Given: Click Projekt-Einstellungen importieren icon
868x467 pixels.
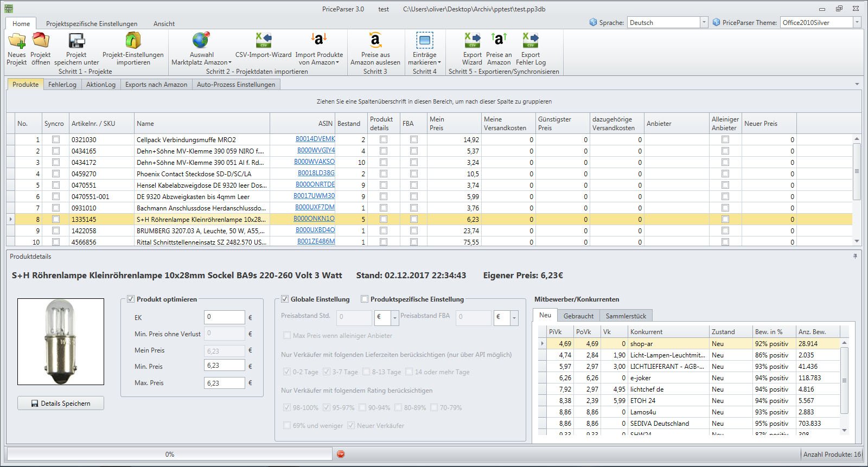Looking at the screenshot, I should coord(133,41).
